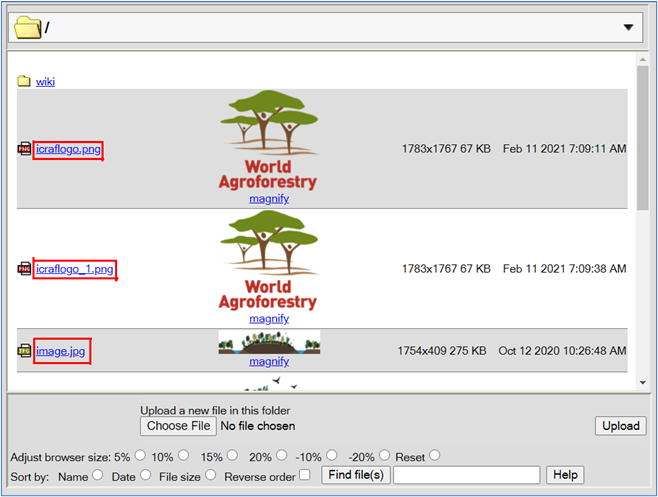The image size is (658, 497).
Task: Magnify the icraflogo.png thumbnail
Action: (269, 199)
